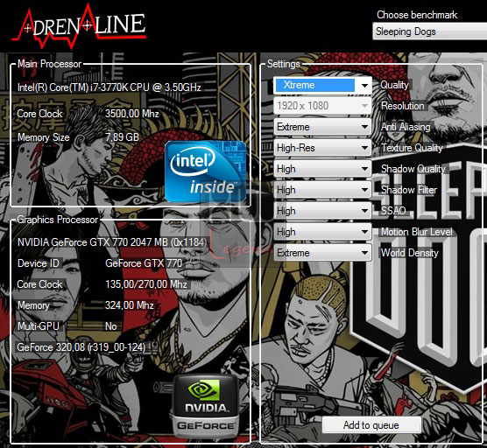Expand the World Density dropdown set to Extreme

click(x=322, y=253)
